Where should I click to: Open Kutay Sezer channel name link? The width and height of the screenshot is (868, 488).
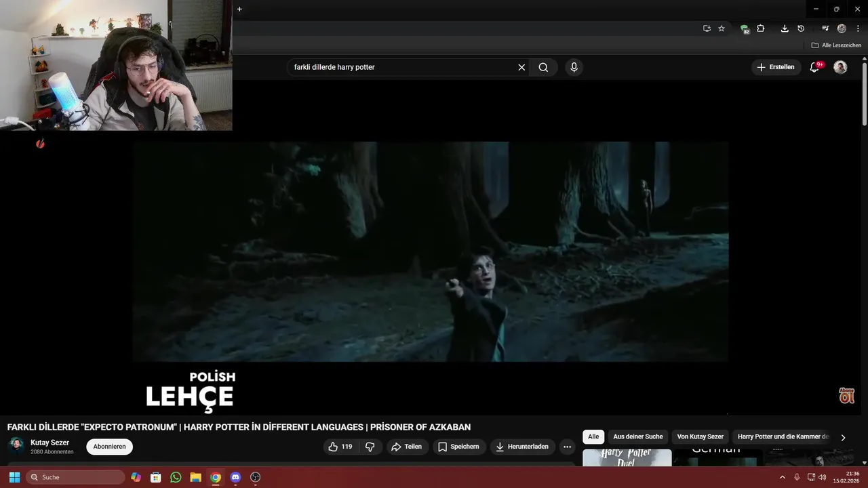coord(50,443)
